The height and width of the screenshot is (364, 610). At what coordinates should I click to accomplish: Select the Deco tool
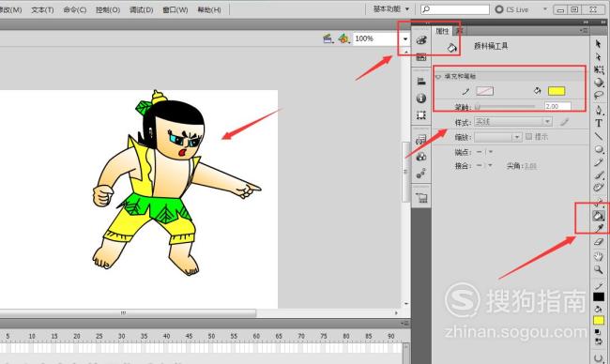click(x=599, y=188)
